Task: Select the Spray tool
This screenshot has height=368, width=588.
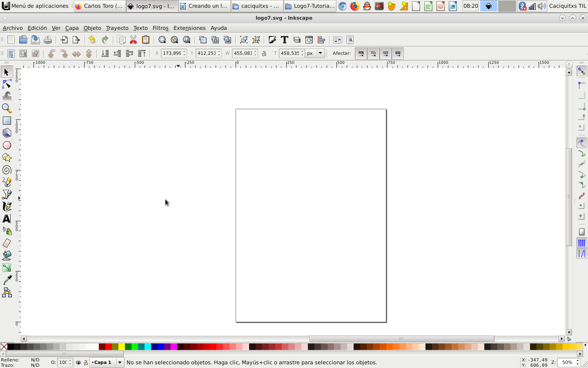Action: click(7, 231)
